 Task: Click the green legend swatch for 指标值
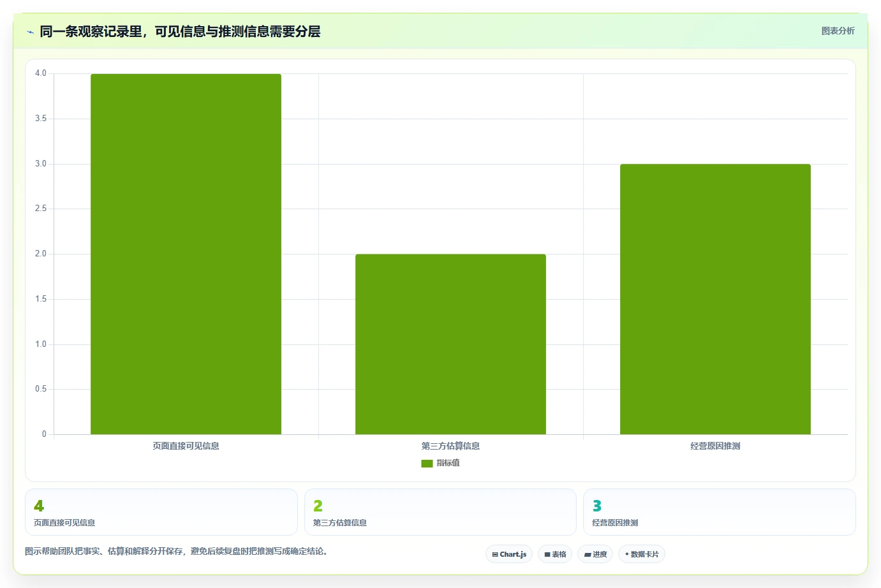click(427, 464)
